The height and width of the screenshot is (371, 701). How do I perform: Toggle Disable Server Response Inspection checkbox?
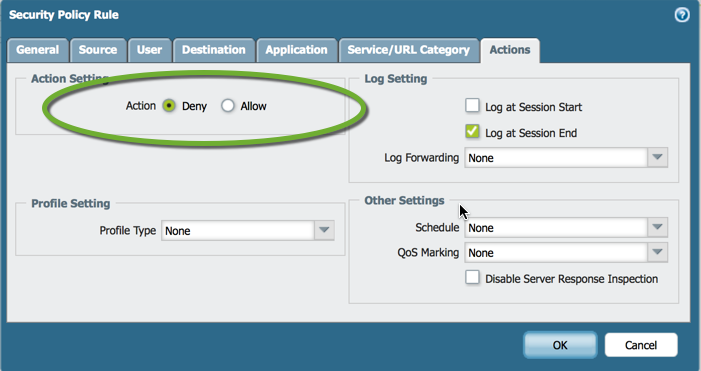[x=472, y=277]
